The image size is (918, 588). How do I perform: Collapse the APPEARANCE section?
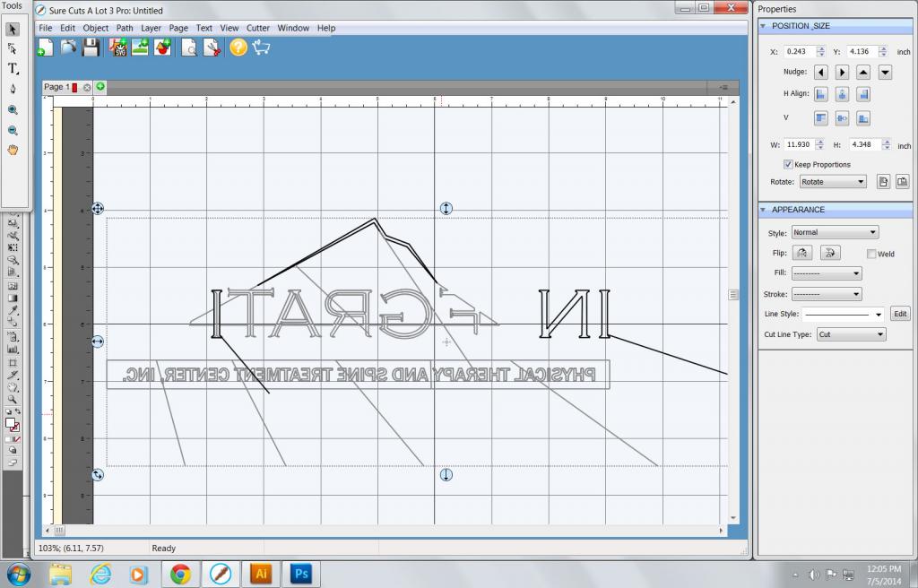pyautogui.click(x=763, y=210)
